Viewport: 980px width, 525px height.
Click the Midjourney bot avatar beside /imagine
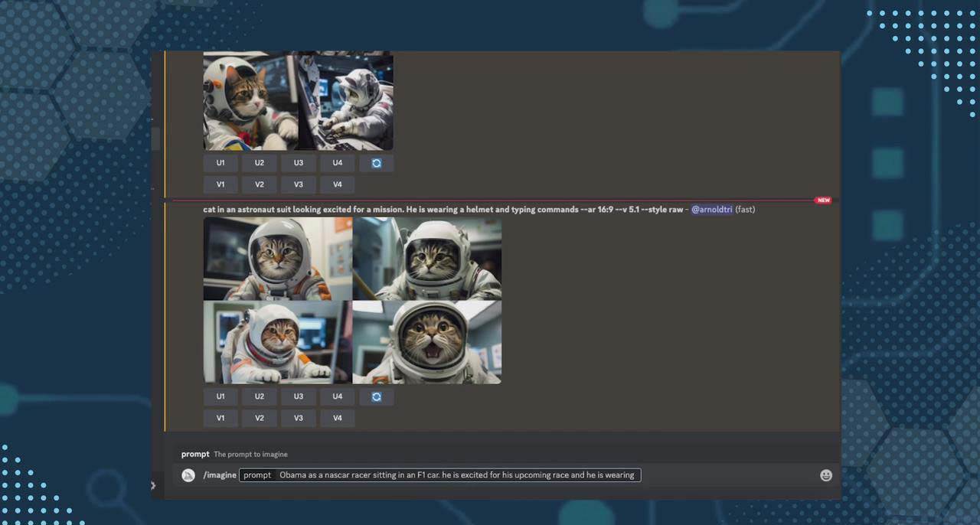pyautogui.click(x=188, y=475)
